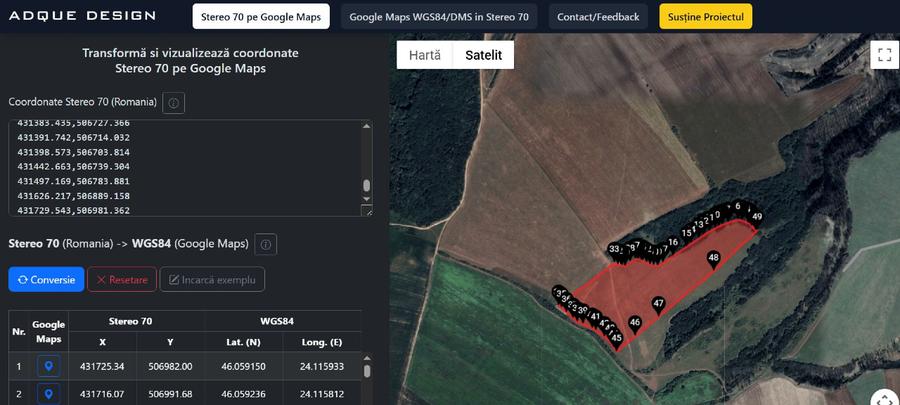Image resolution: width=900 pixels, height=405 pixels.
Task: Click longitude cell 24.115933
Action: point(321,366)
